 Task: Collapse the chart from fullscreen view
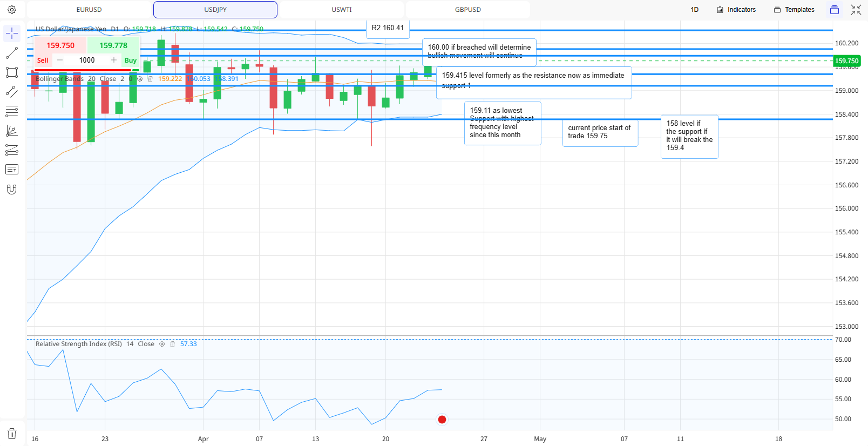[x=856, y=10]
